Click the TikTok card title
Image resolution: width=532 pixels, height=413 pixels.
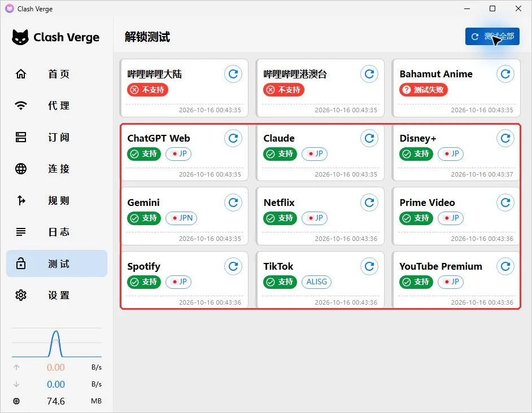278,266
